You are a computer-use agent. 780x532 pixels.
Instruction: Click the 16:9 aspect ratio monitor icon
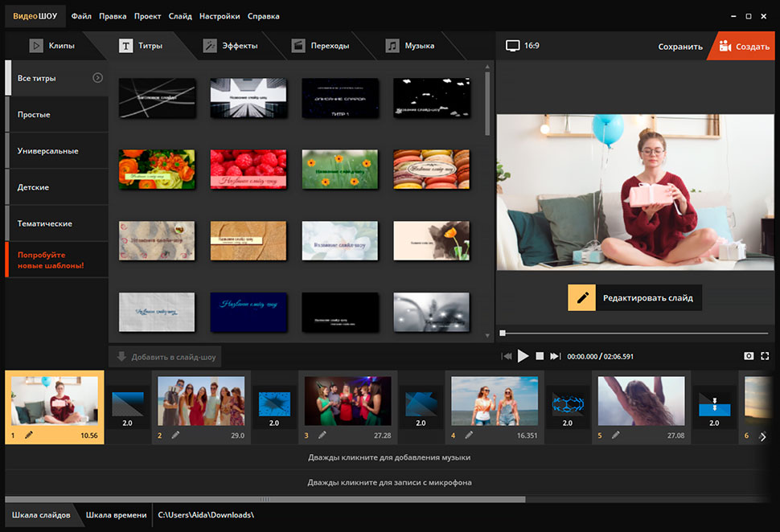512,46
